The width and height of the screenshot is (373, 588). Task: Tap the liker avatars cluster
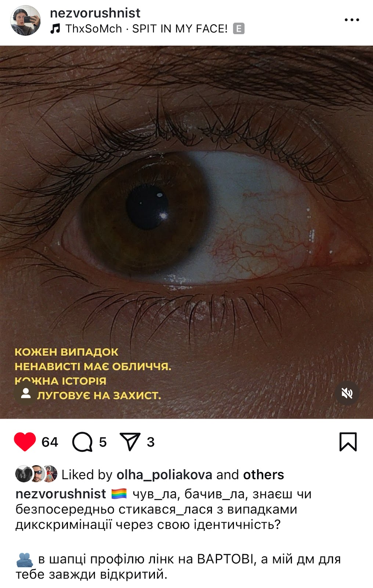[36, 474]
